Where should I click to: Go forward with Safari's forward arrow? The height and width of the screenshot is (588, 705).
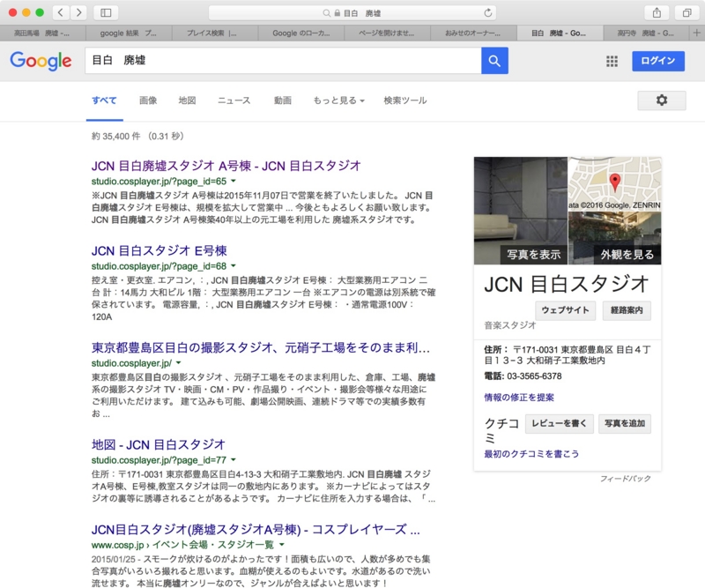[78, 12]
